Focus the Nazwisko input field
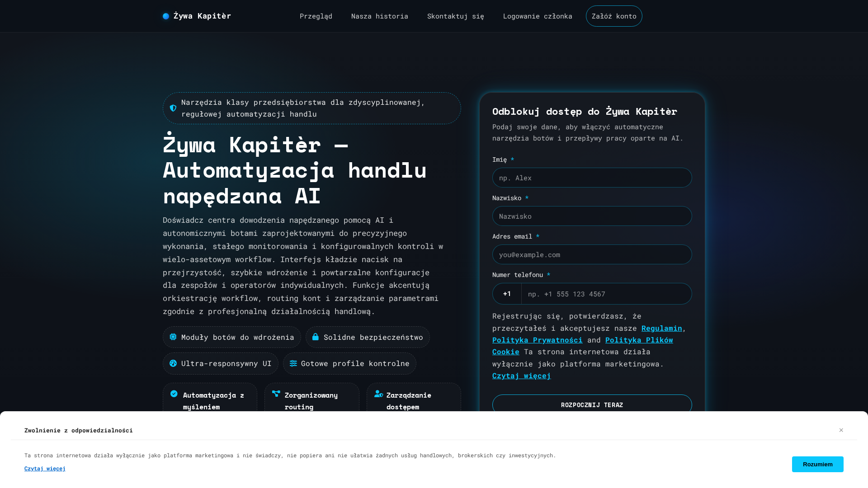 pos(592,216)
